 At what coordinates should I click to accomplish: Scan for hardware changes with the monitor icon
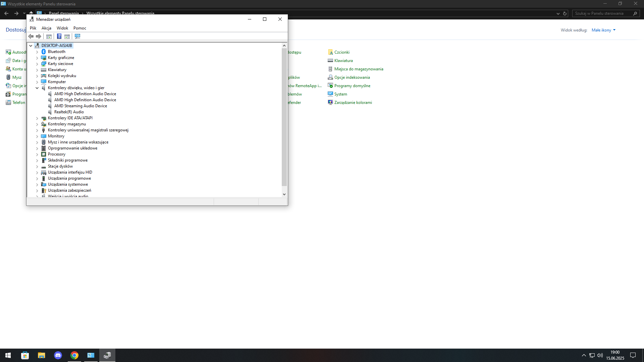click(77, 36)
